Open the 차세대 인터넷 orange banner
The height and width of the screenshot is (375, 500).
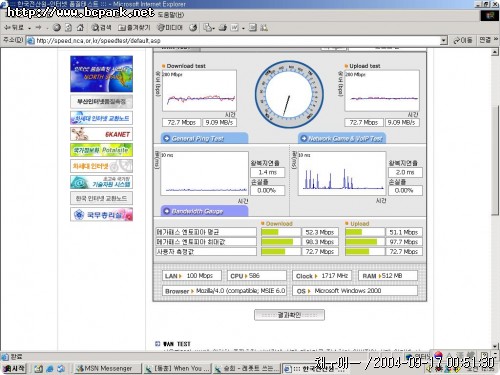[101, 166]
